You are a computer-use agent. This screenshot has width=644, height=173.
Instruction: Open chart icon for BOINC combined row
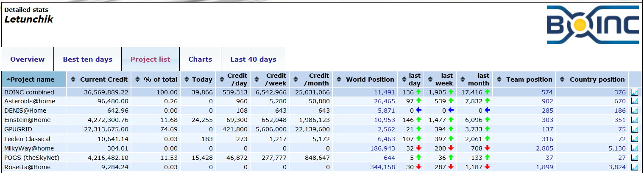(634, 92)
